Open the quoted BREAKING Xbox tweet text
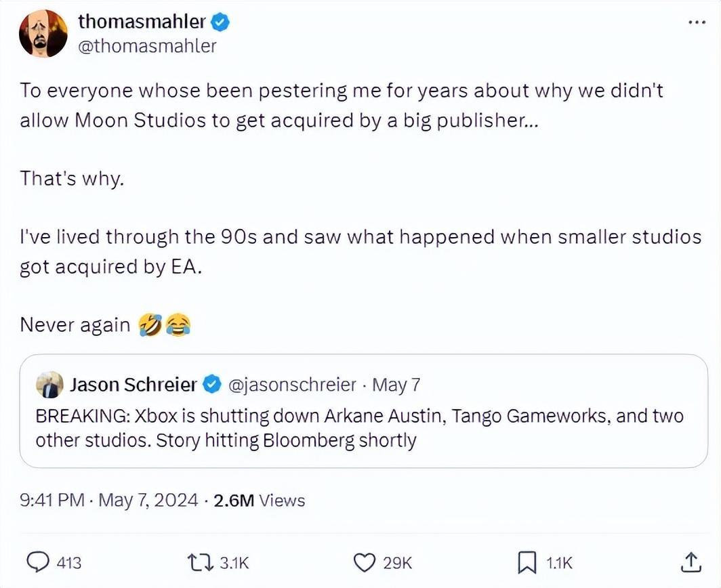The height and width of the screenshot is (588, 721). coord(359,428)
